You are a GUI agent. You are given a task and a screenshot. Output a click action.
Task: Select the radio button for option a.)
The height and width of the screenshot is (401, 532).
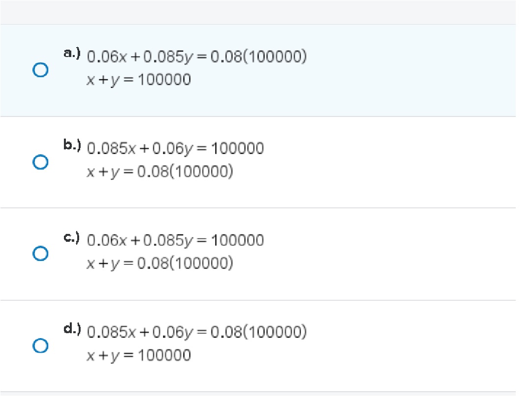click(x=41, y=70)
